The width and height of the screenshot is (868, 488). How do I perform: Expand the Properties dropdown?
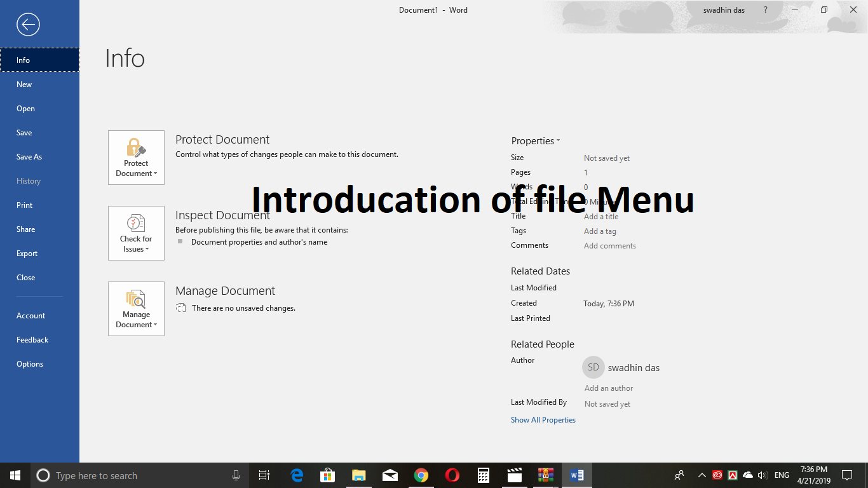point(558,140)
